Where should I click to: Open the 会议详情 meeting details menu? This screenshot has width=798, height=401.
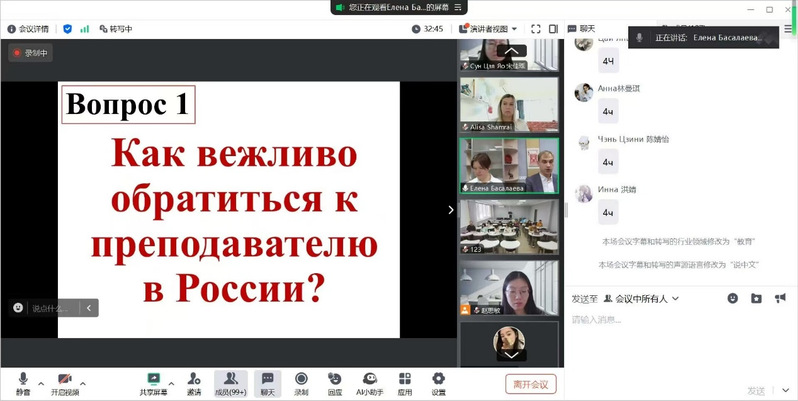(27, 29)
